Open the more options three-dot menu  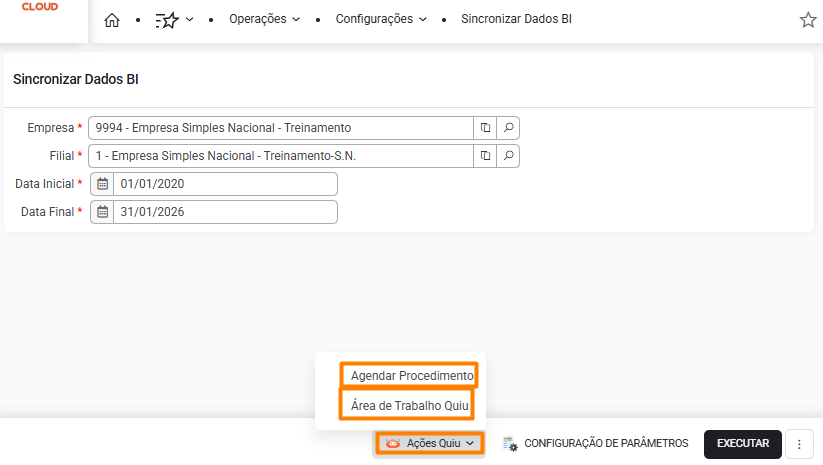pos(799,444)
